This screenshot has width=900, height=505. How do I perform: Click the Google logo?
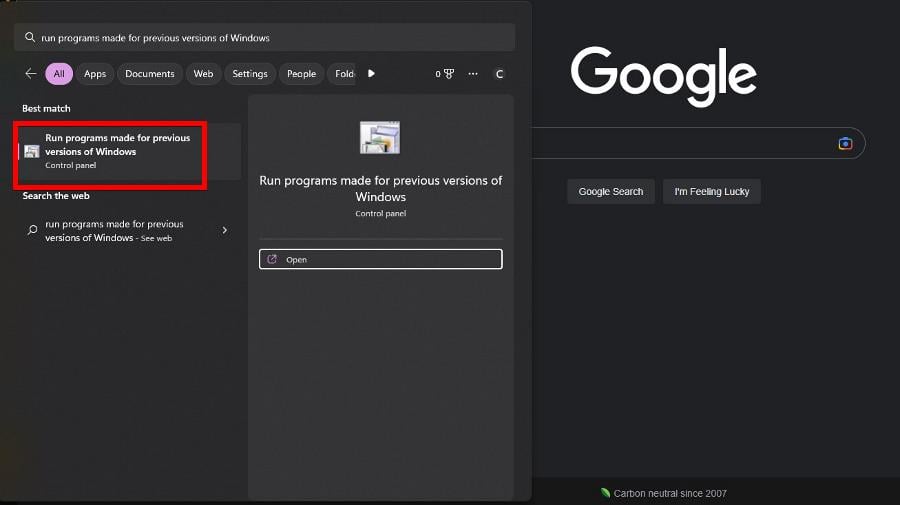[x=664, y=77]
